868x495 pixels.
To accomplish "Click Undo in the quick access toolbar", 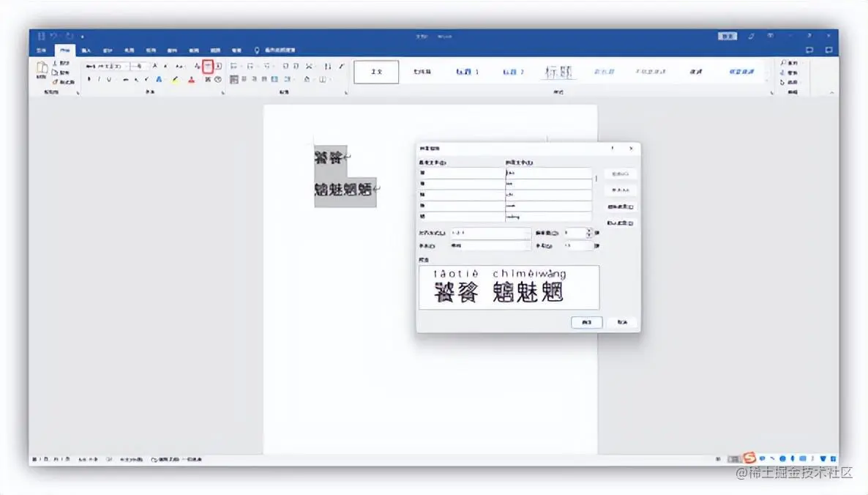I will click(54, 36).
